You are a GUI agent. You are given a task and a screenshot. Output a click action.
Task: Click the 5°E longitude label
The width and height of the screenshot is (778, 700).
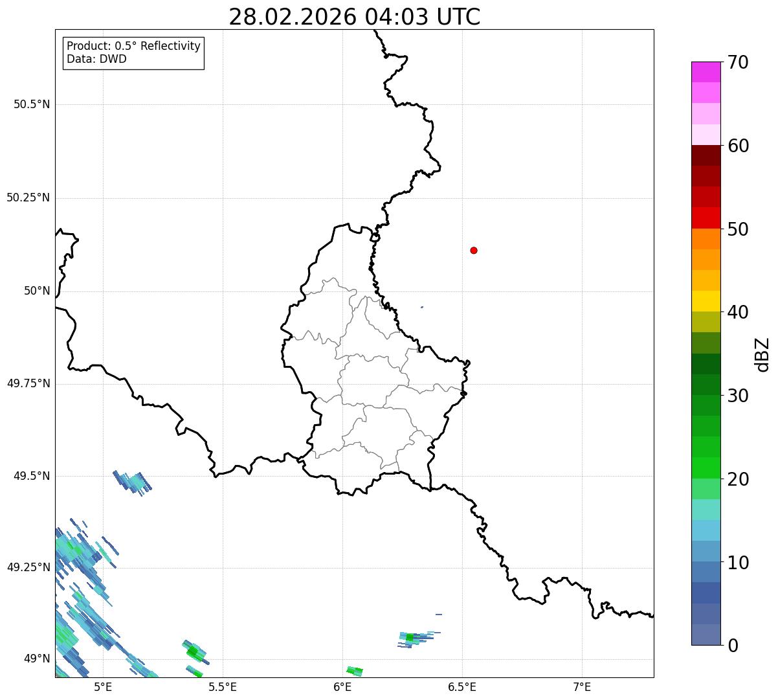[103, 686]
